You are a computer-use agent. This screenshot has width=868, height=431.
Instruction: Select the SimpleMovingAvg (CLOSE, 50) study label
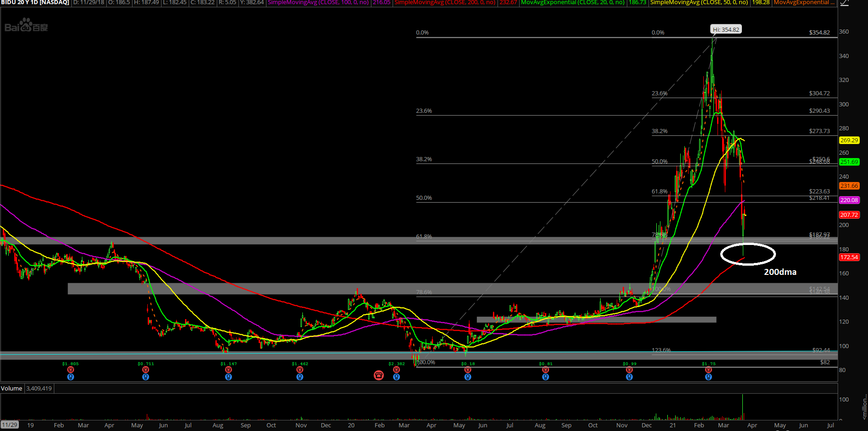[699, 2]
